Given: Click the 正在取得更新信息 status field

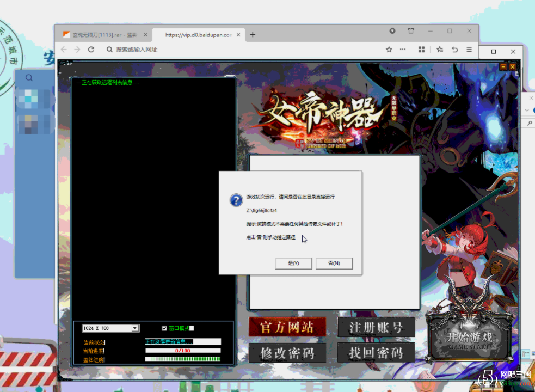Looking at the screenshot, I should [x=183, y=342].
